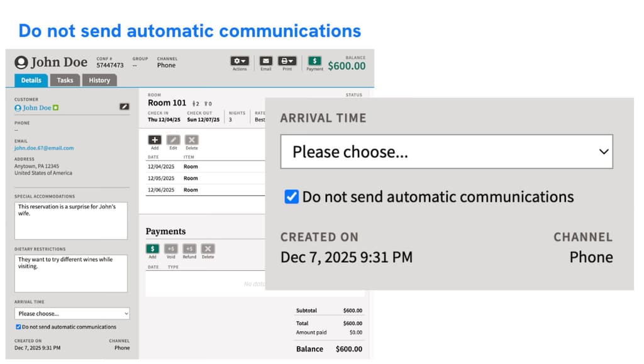Uncheck Do not send automatic communications
This screenshot has height=364, width=644.
click(x=291, y=196)
